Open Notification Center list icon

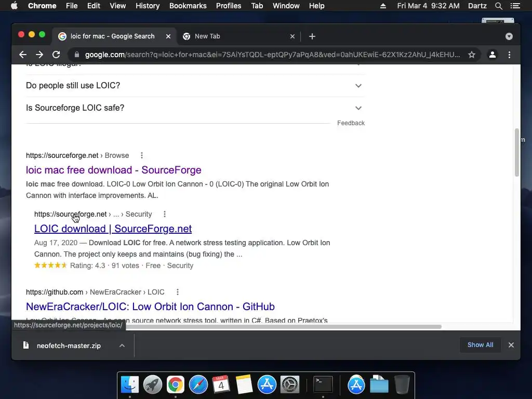click(515, 6)
